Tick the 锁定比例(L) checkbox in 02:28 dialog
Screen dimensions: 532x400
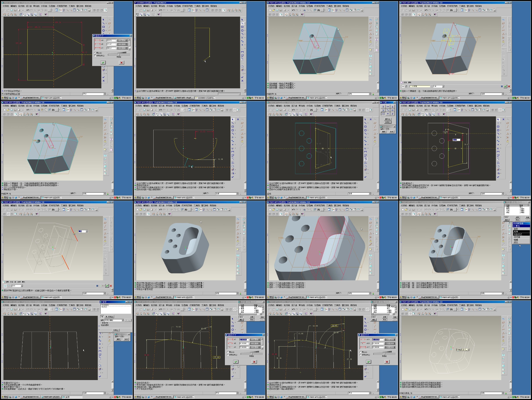click(228, 355)
